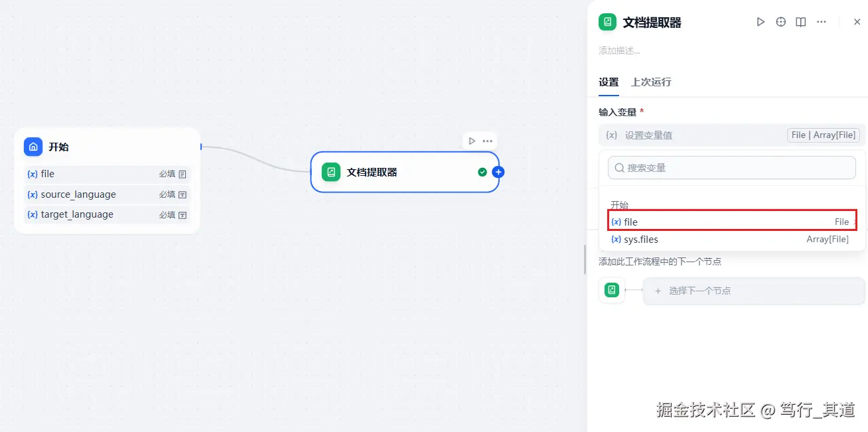Click the blue plus to add a node after 文档提取器
868x432 pixels.
pyautogui.click(x=498, y=171)
